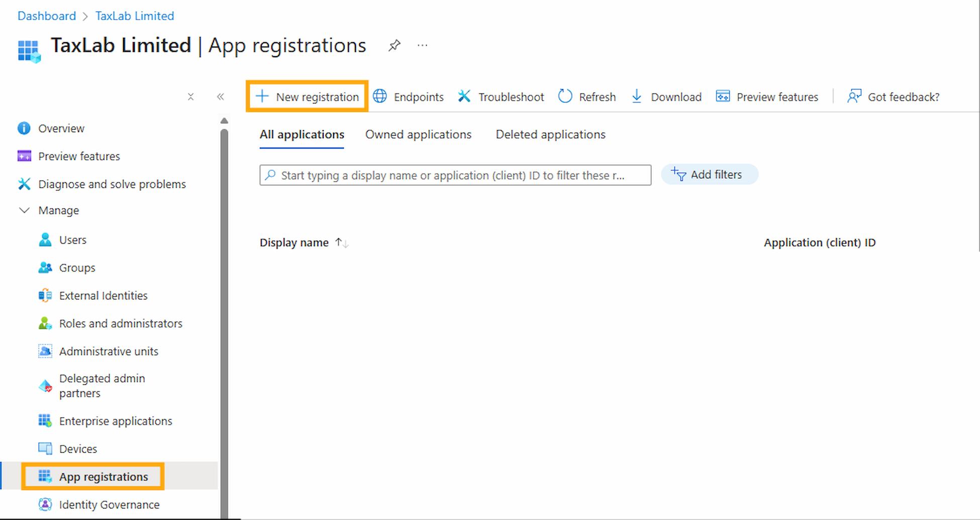Click the TaxLab Limited app grid logo
The image size is (980, 520).
[x=29, y=51]
